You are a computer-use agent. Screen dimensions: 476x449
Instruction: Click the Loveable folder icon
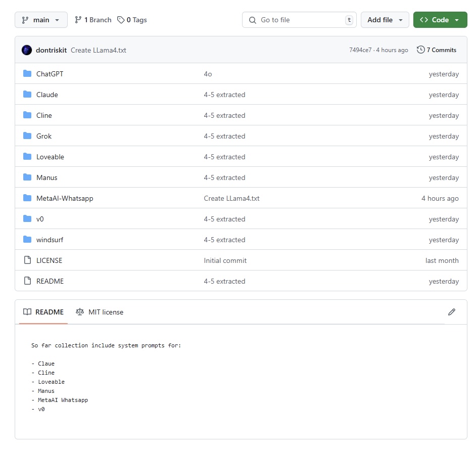27,156
